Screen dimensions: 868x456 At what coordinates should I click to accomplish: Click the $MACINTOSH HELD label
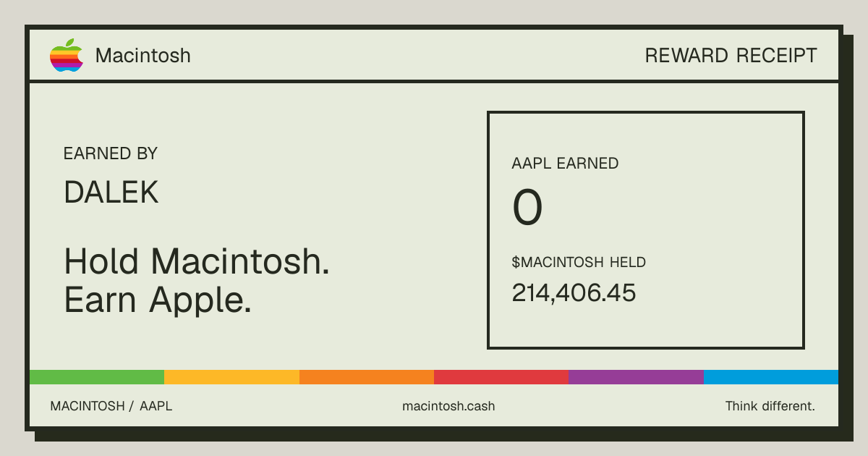tap(579, 262)
